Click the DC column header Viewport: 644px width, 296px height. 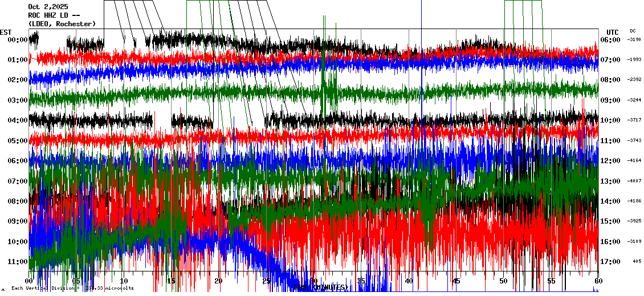(633, 31)
